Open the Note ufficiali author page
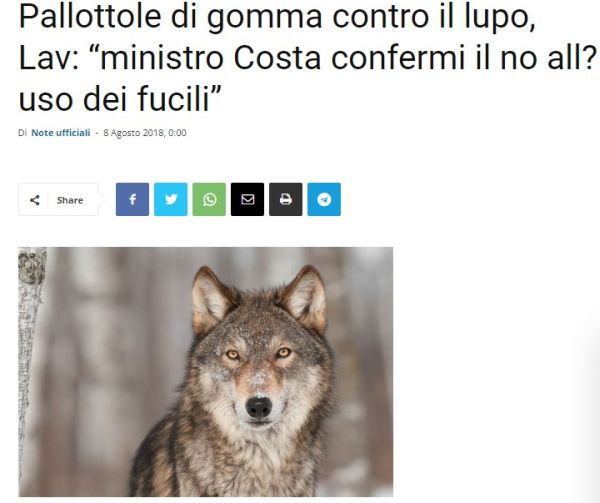600x503 pixels. [x=60, y=133]
